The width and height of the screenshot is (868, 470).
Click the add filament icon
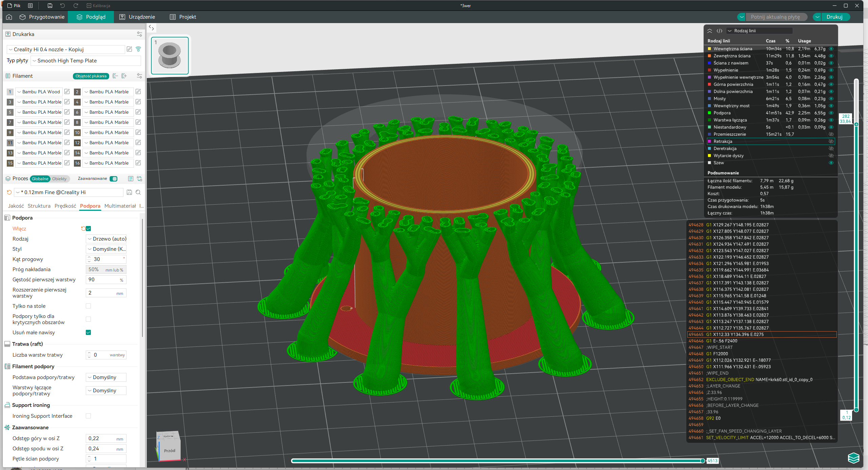pos(124,76)
